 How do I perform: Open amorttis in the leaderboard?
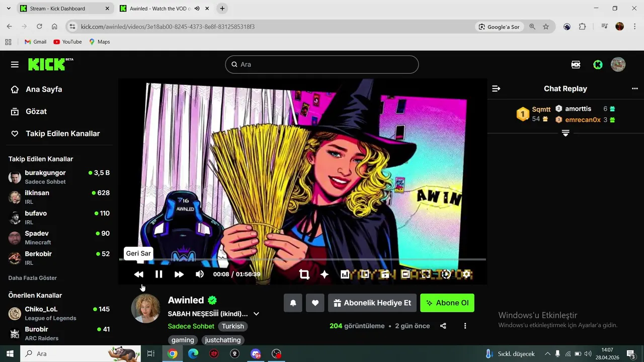coord(578,109)
